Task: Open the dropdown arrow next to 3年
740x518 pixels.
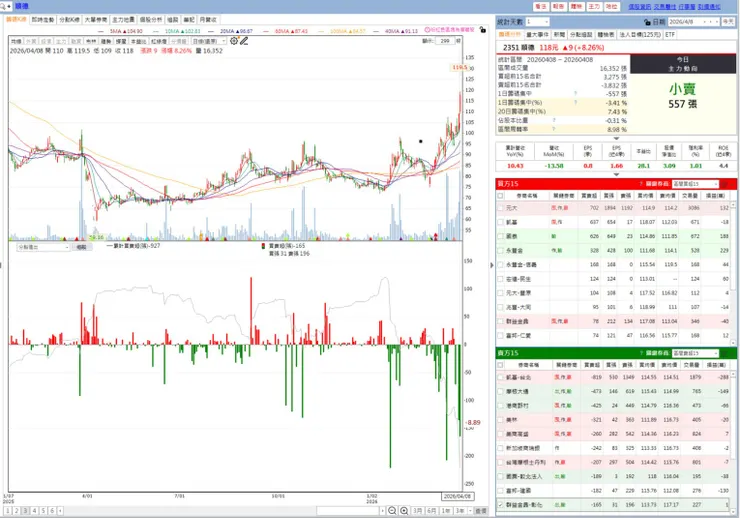Action: coord(470,511)
